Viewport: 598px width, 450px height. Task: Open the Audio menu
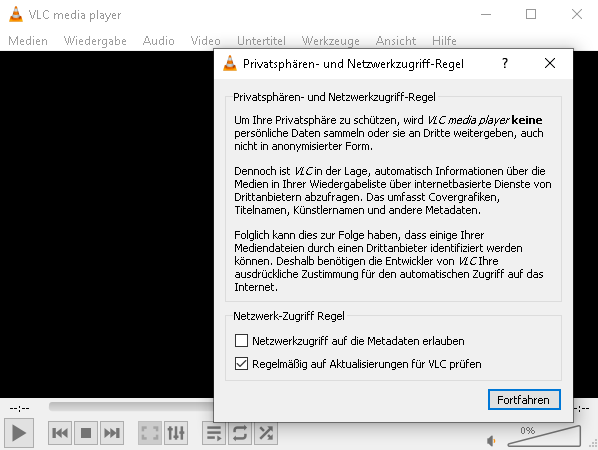[159, 40]
